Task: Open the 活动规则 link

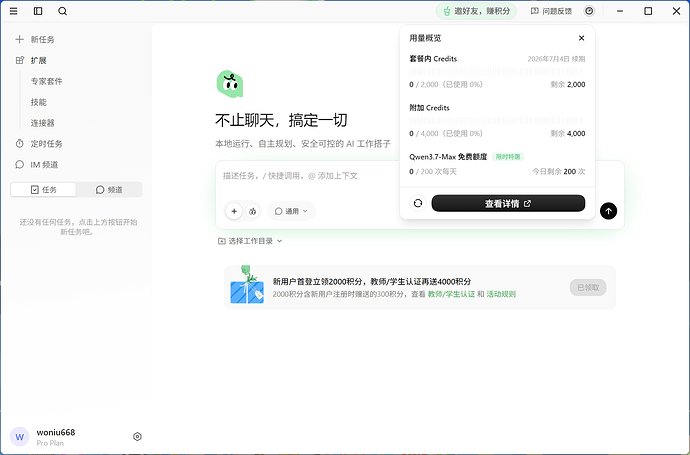Action: pyautogui.click(x=501, y=294)
